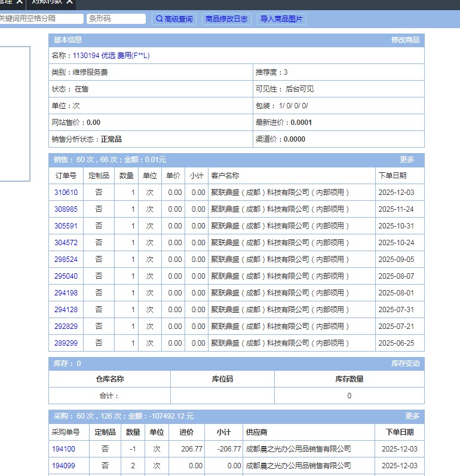The width and height of the screenshot is (460, 476).
Task: Expand 更多 in the sales section
Action: coord(407,160)
